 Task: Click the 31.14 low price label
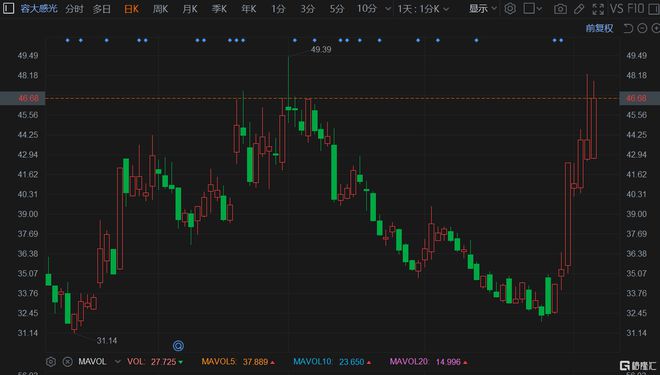click(x=107, y=340)
